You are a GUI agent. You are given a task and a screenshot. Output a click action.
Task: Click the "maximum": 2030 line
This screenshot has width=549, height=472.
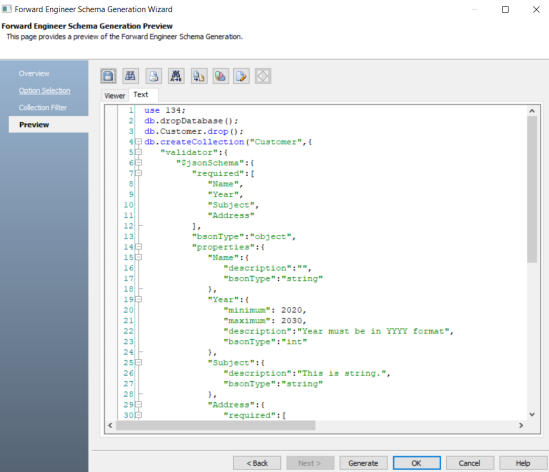pyautogui.click(x=265, y=321)
